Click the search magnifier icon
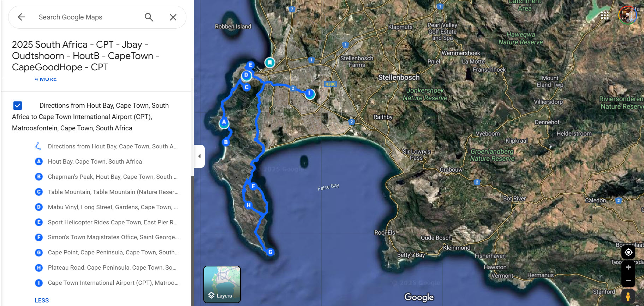Viewport: 644px width, 306px height. pyautogui.click(x=149, y=17)
